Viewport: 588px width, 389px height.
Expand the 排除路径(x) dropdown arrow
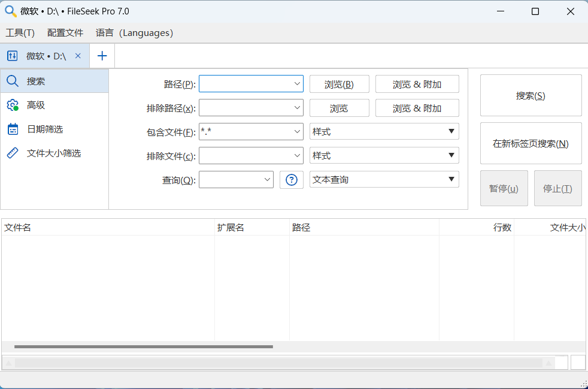tap(297, 108)
